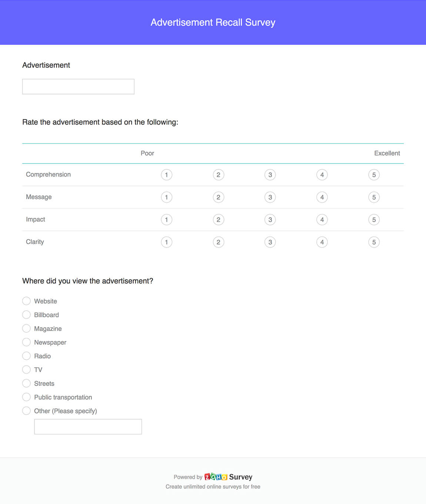This screenshot has height=504, width=426.
Task: Rate Message as 1
Action: click(167, 197)
